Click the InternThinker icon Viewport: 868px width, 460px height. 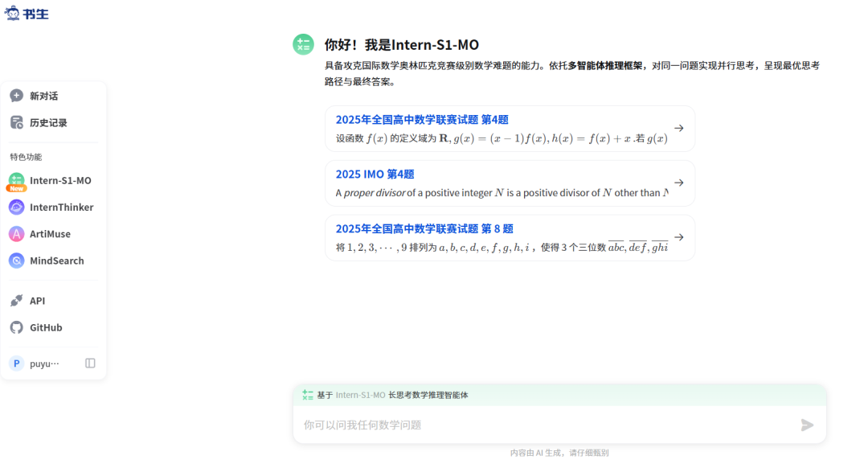click(17, 207)
